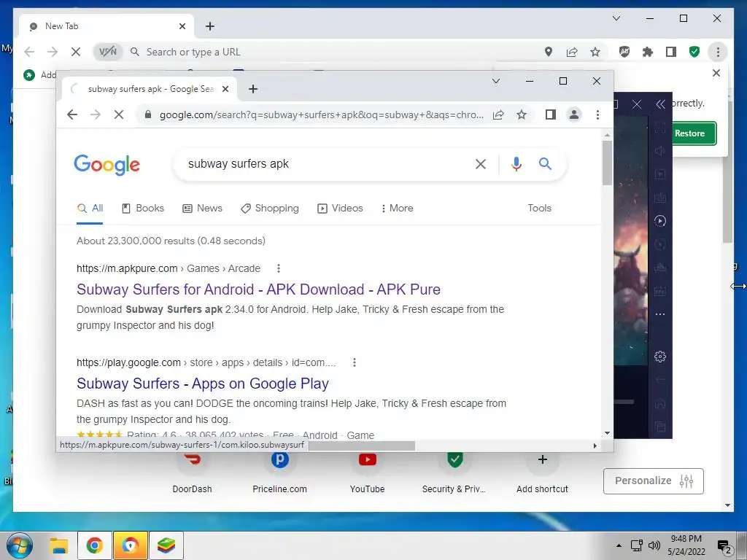The image size is (747, 560).
Task: Bookmark the Google search page with the star
Action: (x=522, y=114)
